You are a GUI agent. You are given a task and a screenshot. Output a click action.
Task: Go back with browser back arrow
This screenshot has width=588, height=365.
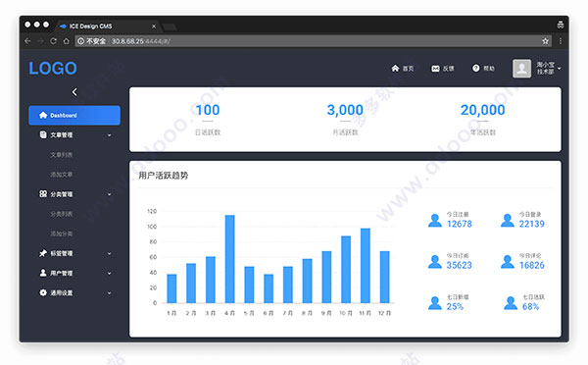27,41
